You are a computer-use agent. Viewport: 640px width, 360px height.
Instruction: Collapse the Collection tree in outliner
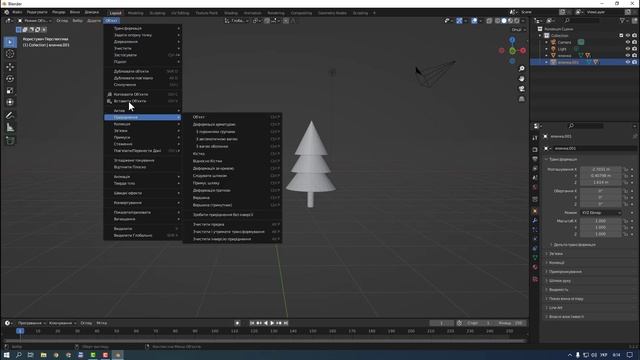click(x=540, y=36)
